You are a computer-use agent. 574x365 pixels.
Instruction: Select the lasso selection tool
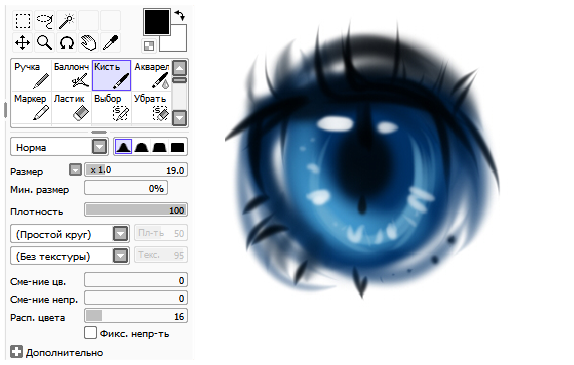pos(45,21)
